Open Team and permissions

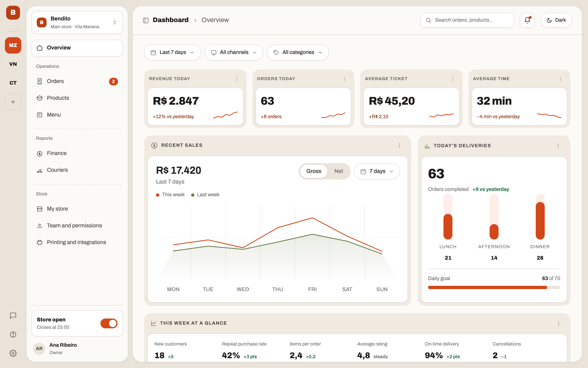[77, 226]
